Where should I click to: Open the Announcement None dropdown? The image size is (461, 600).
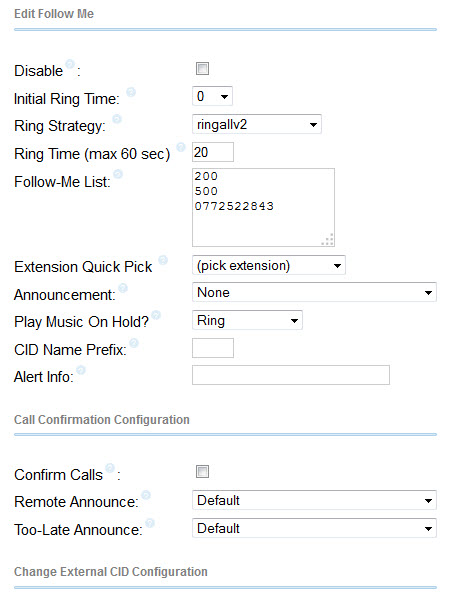(314, 292)
